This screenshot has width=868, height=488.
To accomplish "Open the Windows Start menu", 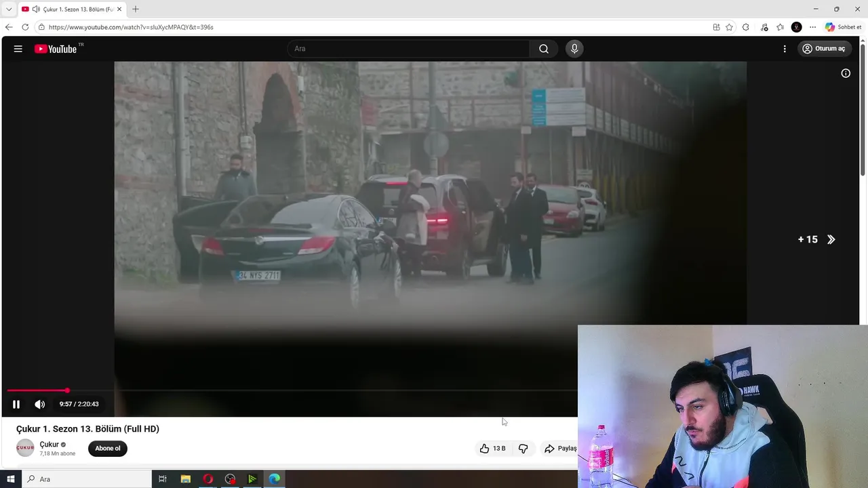I will tap(10, 479).
